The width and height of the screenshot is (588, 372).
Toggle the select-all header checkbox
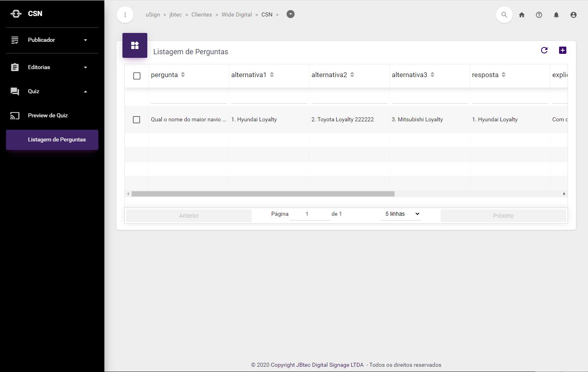click(x=137, y=76)
